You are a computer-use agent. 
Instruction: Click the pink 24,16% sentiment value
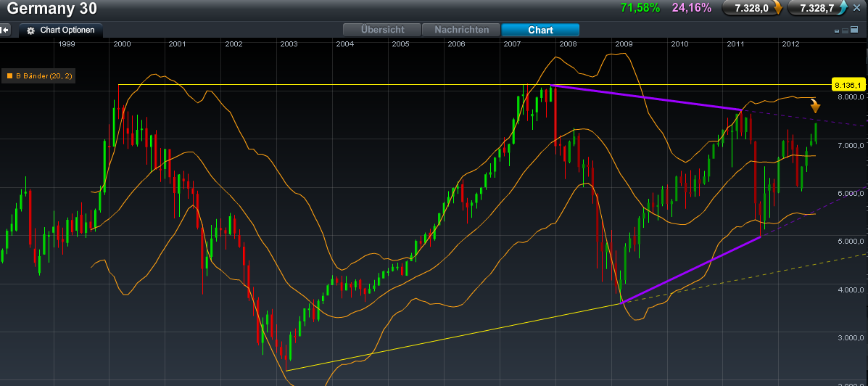[x=691, y=8]
